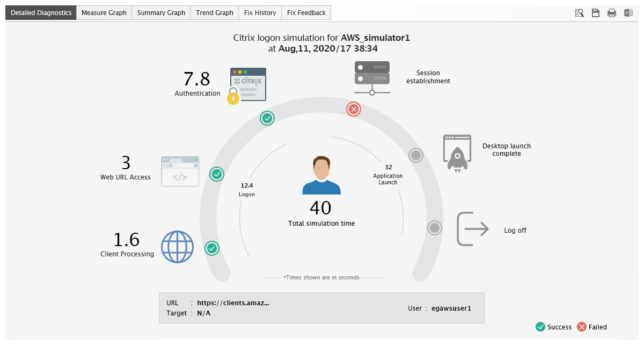Switch to the Detailed Diagnostics tab
Screen dimensions: 644x345
point(41,13)
